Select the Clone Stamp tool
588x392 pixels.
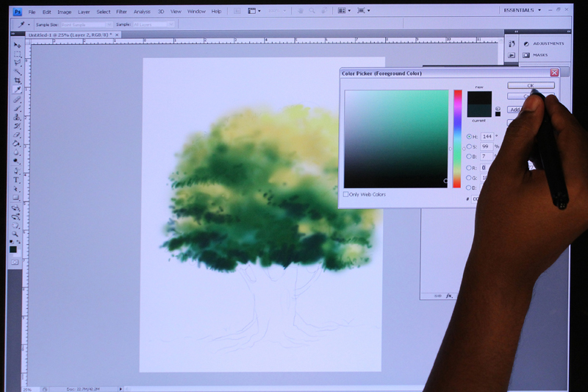[x=17, y=118]
